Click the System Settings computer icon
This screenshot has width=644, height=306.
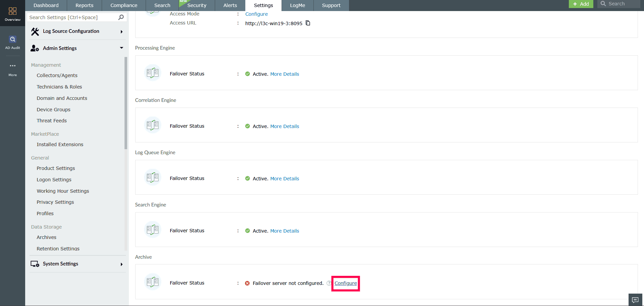[x=35, y=264]
